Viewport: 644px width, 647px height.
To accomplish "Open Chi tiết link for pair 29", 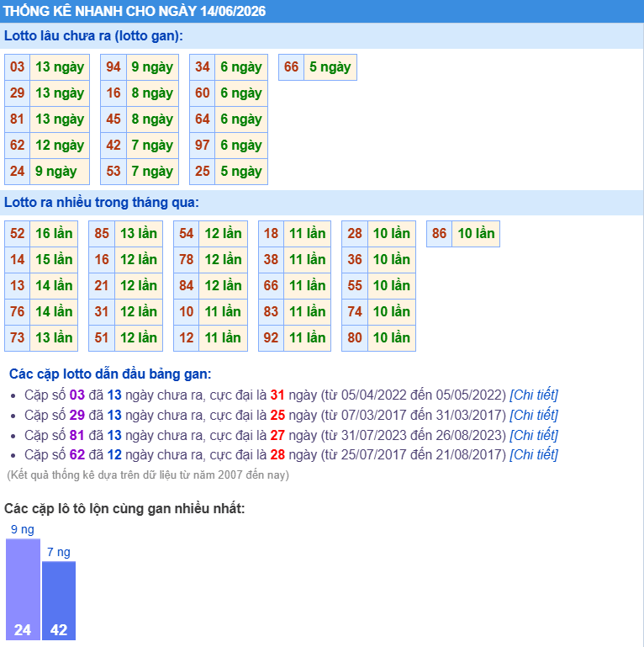I will tap(534, 415).
